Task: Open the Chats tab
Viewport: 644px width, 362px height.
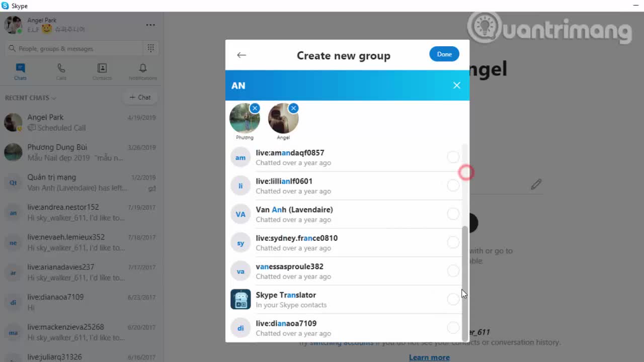Action: pyautogui.click(x=20, y=71)
